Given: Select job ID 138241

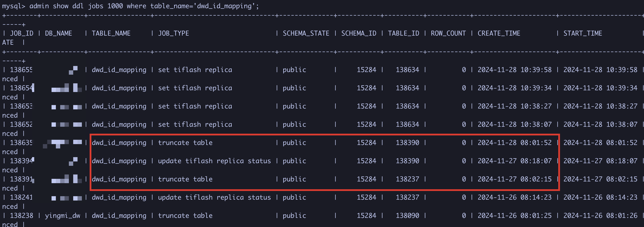Looking at the screenshot, I should [21, 197].
